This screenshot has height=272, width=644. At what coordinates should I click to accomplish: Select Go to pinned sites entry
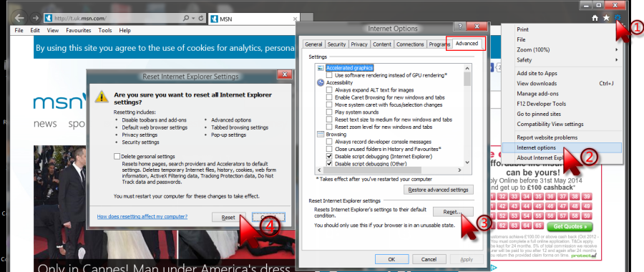coord(562,114)
